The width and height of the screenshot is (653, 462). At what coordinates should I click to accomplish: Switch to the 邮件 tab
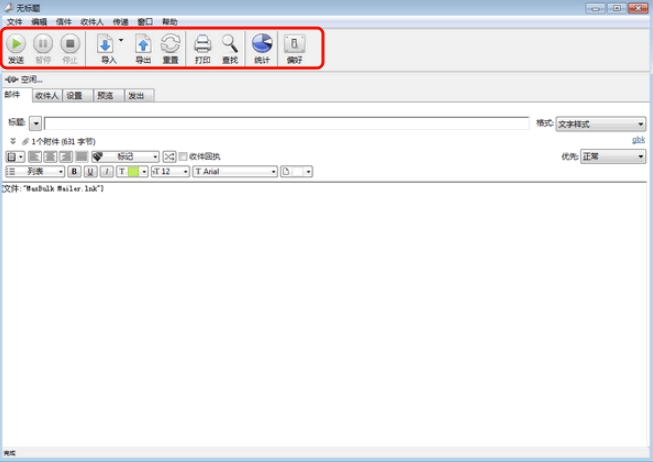[x=17, y=95]
